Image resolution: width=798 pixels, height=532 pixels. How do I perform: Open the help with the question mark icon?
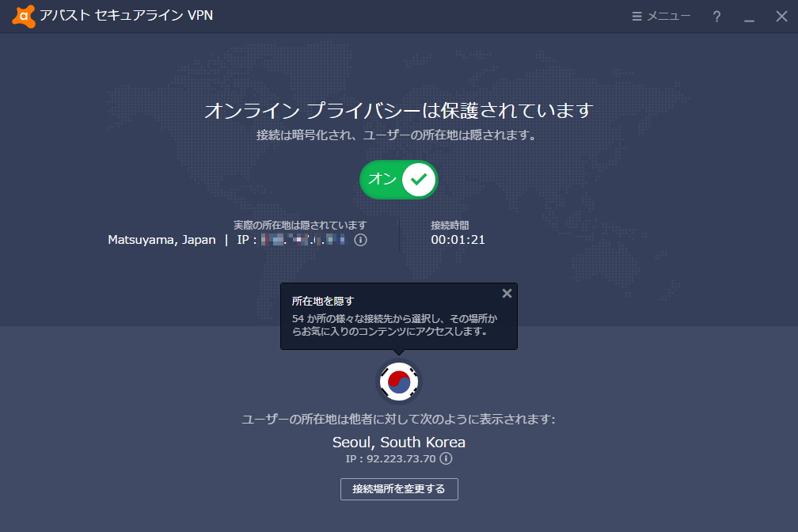coord(716,15)
